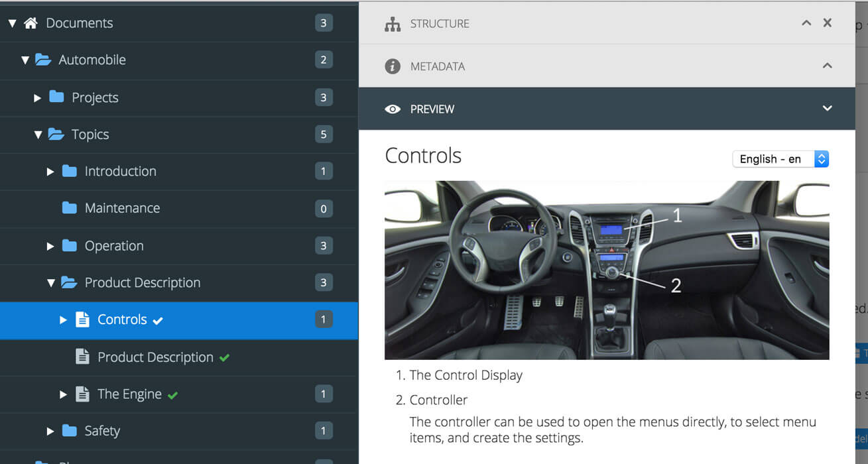
Task: Toggle the green checkmark on Product Description
Action: [x=224, y=357]
